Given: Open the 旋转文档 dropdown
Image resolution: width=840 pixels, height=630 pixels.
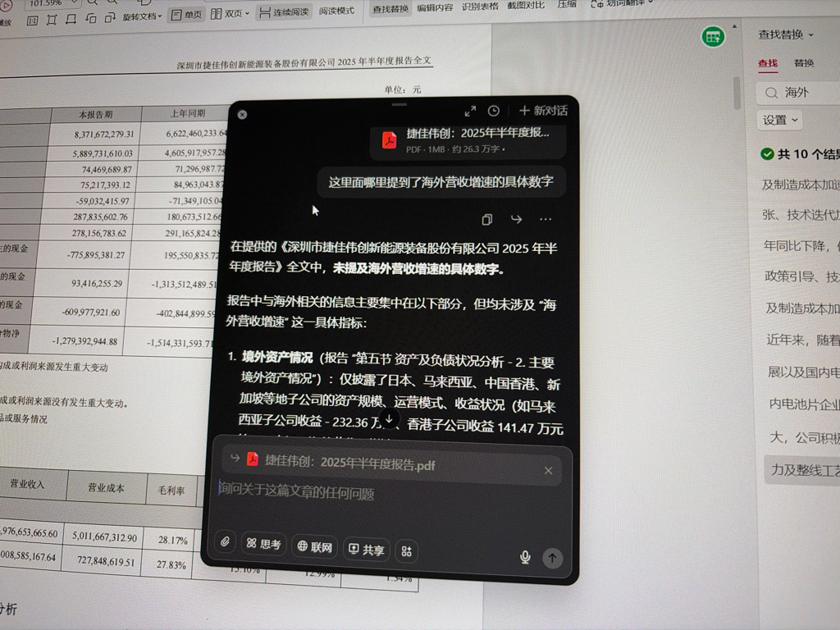Looking at the screenshot, I should (x=142, y=16).
